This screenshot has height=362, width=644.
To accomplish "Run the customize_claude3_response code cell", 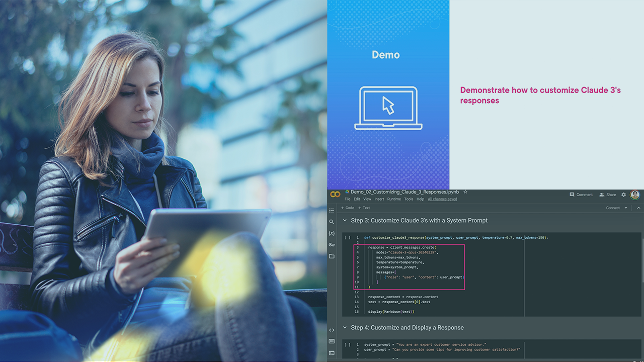I will [x=347, y=237].
